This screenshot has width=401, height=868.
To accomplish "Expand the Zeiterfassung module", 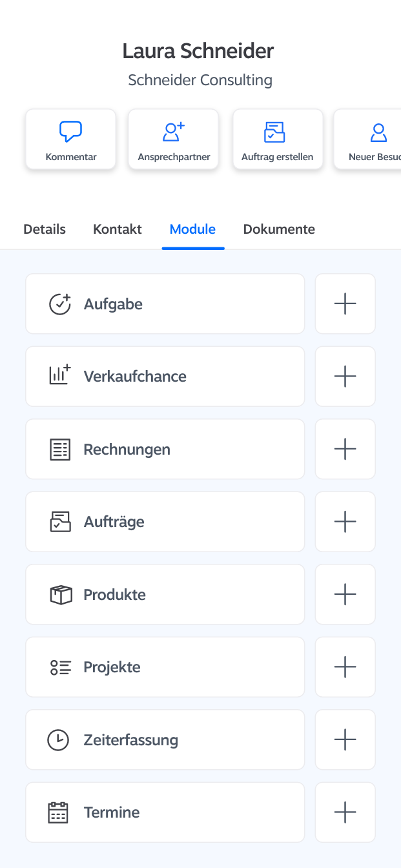I will (165, 739).
